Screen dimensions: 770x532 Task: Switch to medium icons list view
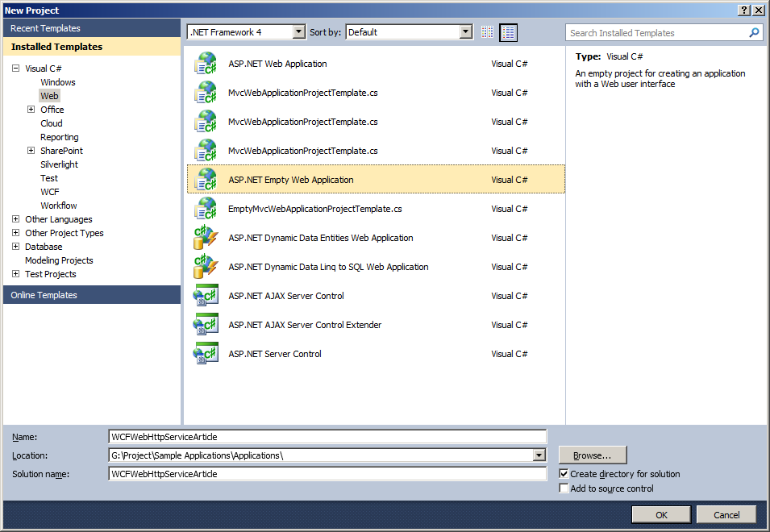tap(508, 32)
